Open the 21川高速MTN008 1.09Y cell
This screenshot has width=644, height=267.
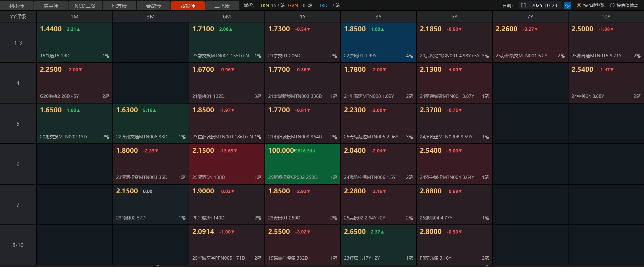(379, 83)
